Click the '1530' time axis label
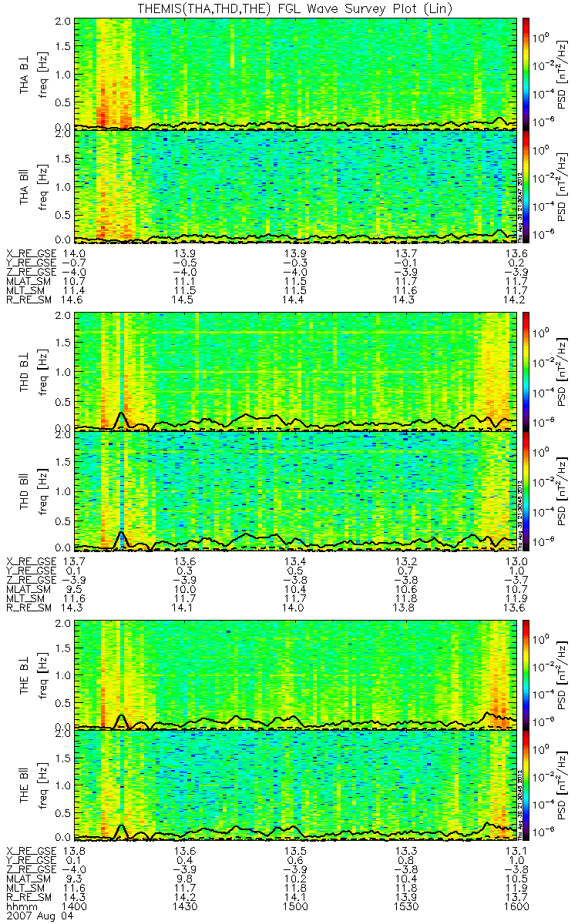578x924 pixels. coord(408,909)
